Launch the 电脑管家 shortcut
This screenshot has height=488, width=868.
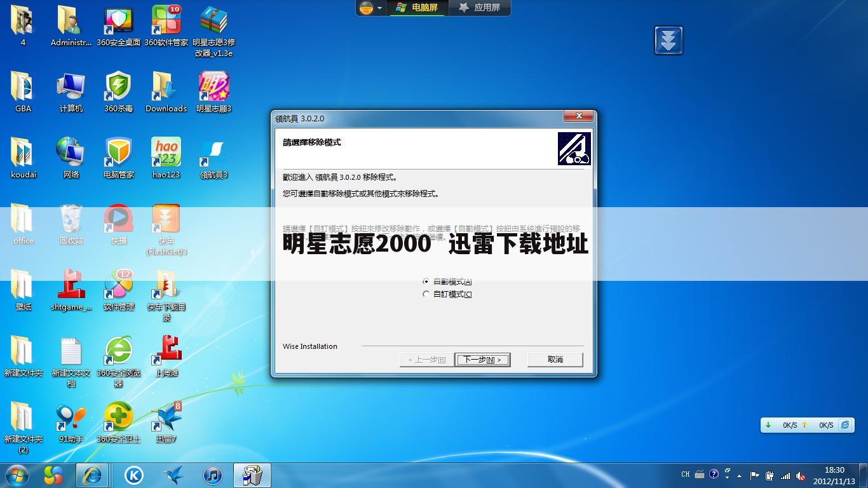[119, 158]
